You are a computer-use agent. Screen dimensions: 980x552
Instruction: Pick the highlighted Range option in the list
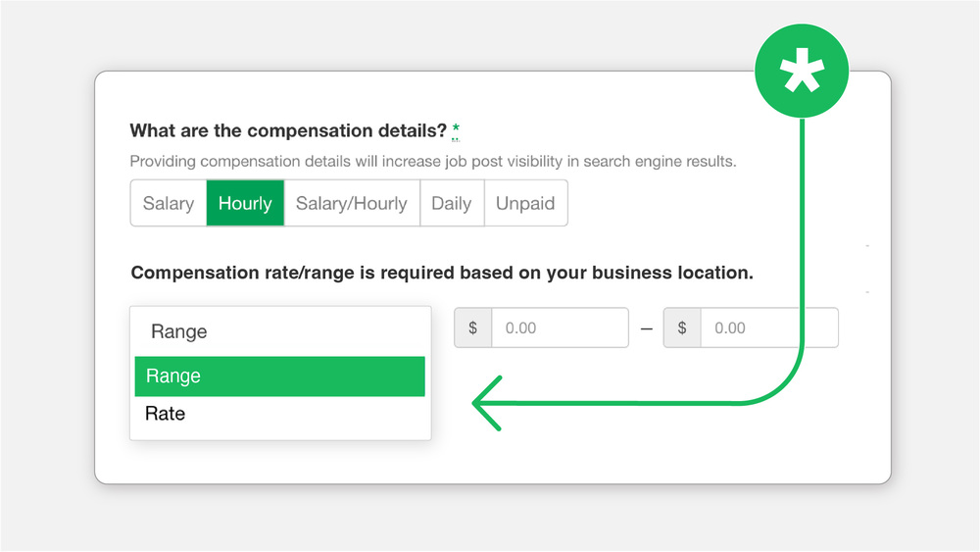tap(280, 376)
